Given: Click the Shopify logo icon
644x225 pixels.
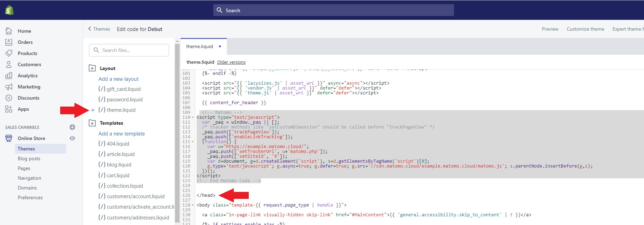Looking at the screenshot, I should 9,10.
